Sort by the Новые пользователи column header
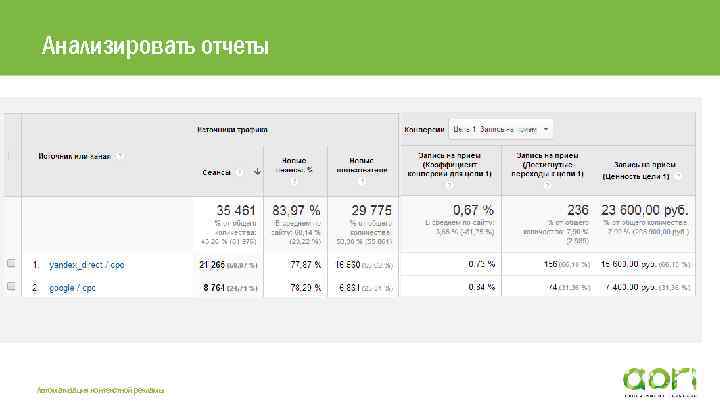720x405 pixels. click(362, 165)
